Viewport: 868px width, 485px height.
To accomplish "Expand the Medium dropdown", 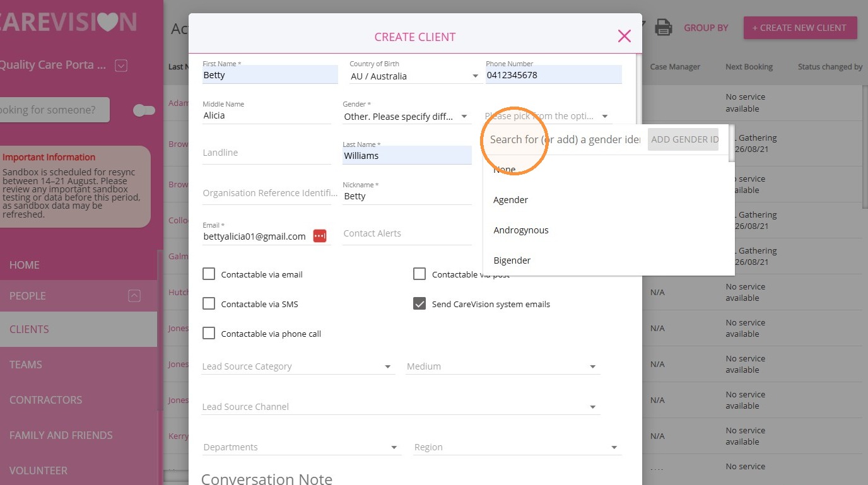I will (x=503, y=366).
